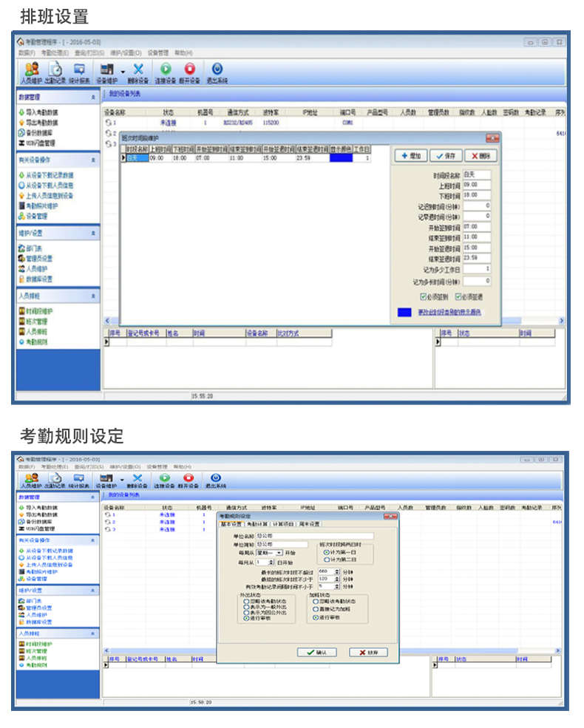
Task: Select 班次管理 in the 排班设置 sidebar
Action: tap(33, 322)
